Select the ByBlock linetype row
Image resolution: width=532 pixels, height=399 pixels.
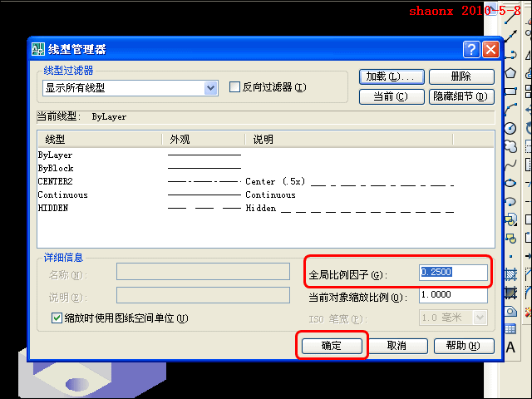[x=266, y=168]
